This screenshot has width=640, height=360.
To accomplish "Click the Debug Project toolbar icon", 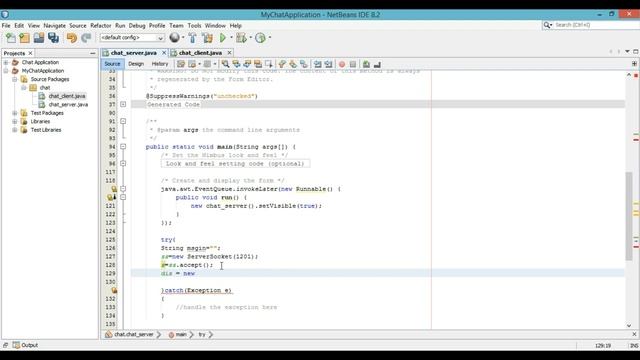I will coord(241,38).
